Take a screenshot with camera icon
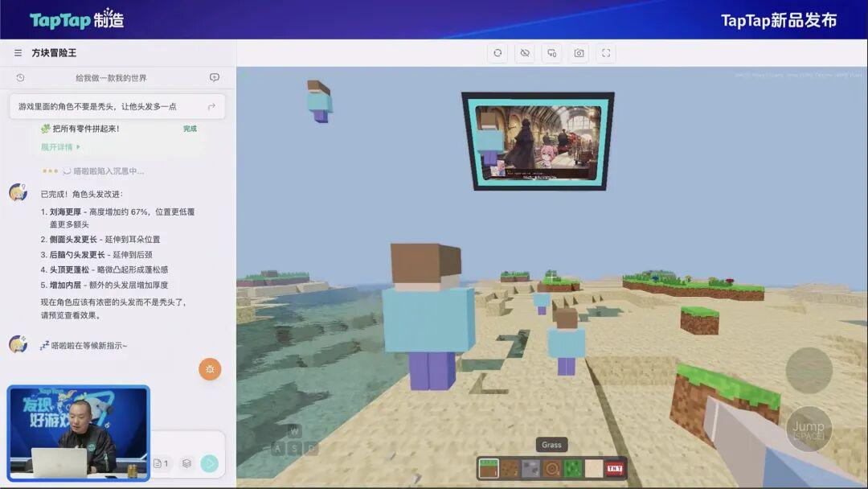The image size is (868, 489). 579,53
